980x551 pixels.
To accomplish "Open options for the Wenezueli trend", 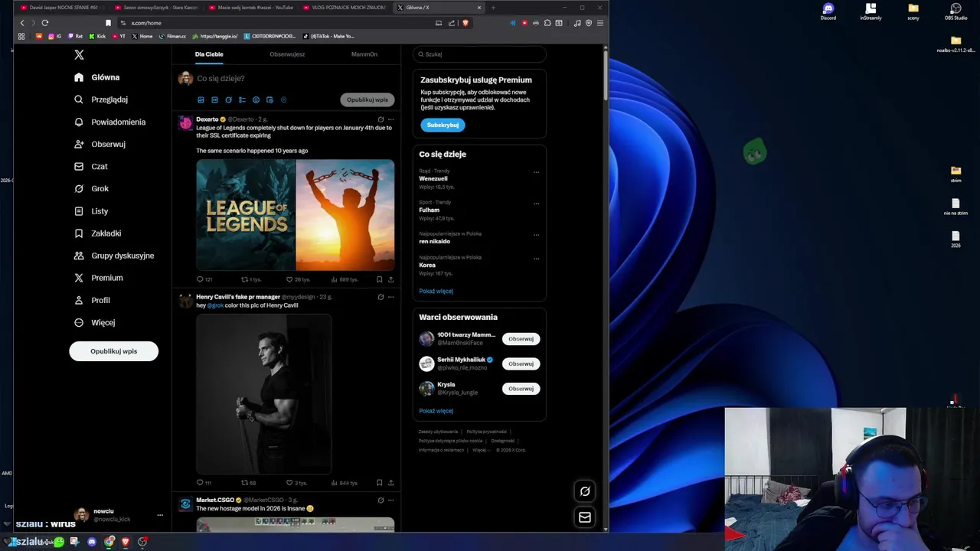I will [536, 172].
